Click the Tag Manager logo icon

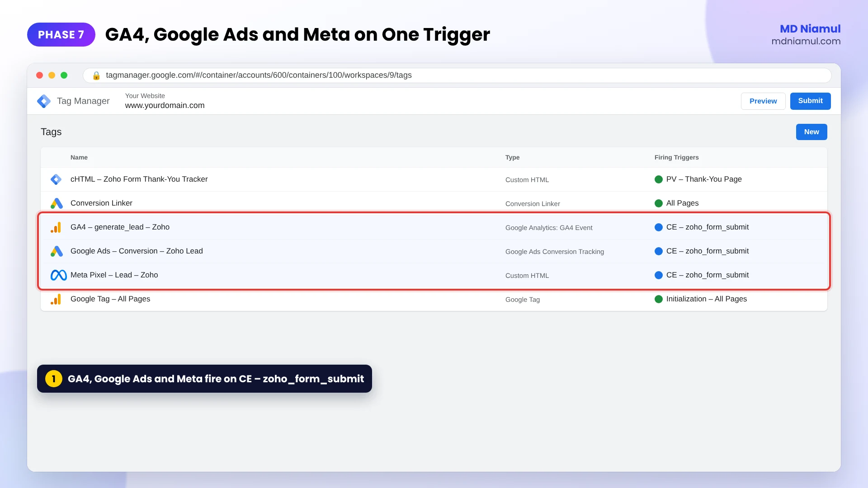pyautogui.click(x=44, y=101)
